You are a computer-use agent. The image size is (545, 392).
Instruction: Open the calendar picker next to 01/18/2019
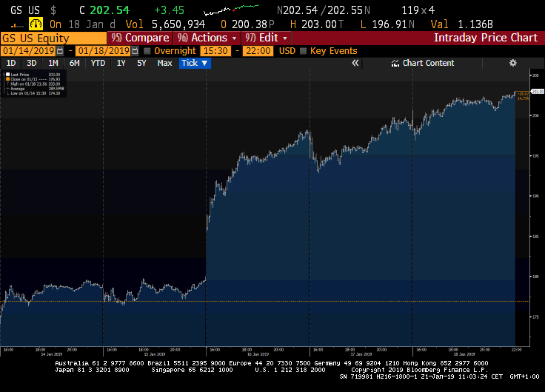(135, 51)
